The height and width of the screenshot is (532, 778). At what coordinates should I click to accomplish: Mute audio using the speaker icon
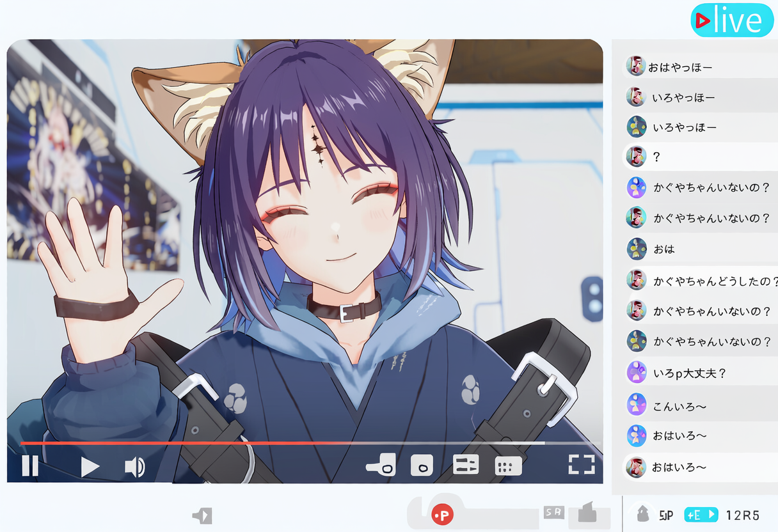tap(134, 467)
